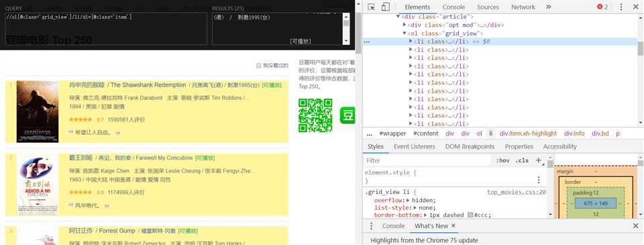
Task: Click the Elements tree scroll-down arrow
Action: (640, 123)
